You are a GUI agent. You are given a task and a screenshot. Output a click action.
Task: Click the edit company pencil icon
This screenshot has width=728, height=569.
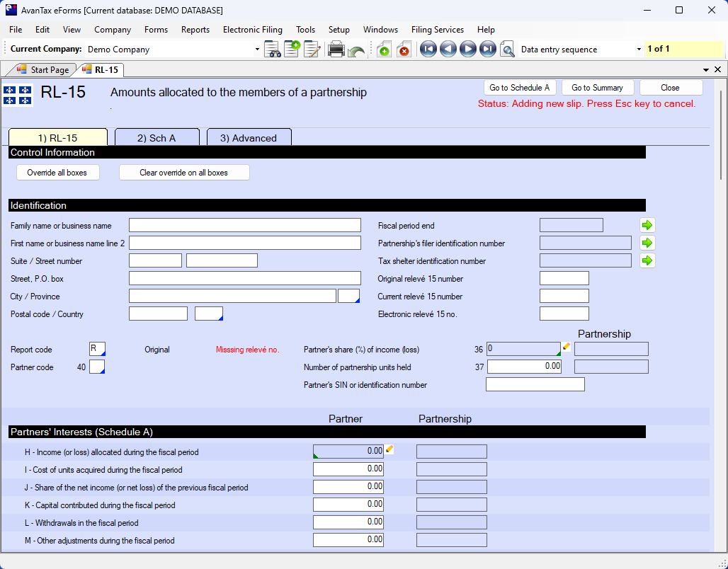[312, 50]
